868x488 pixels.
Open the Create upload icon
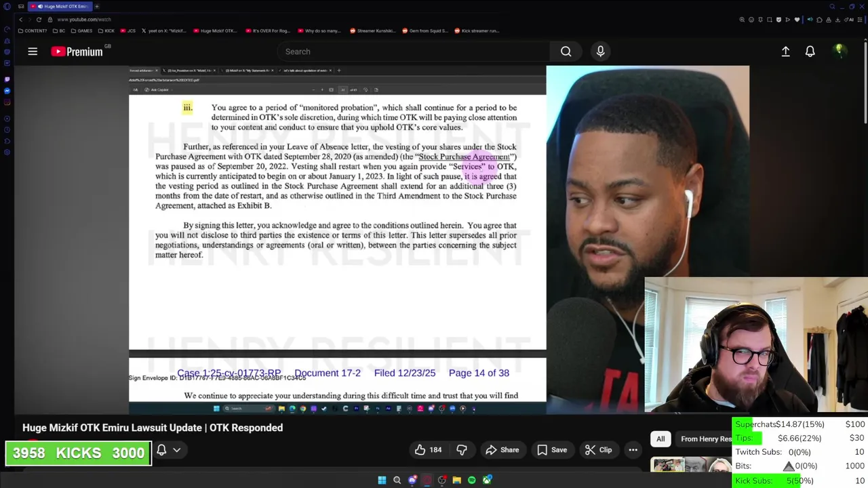[x=785, y=52]
